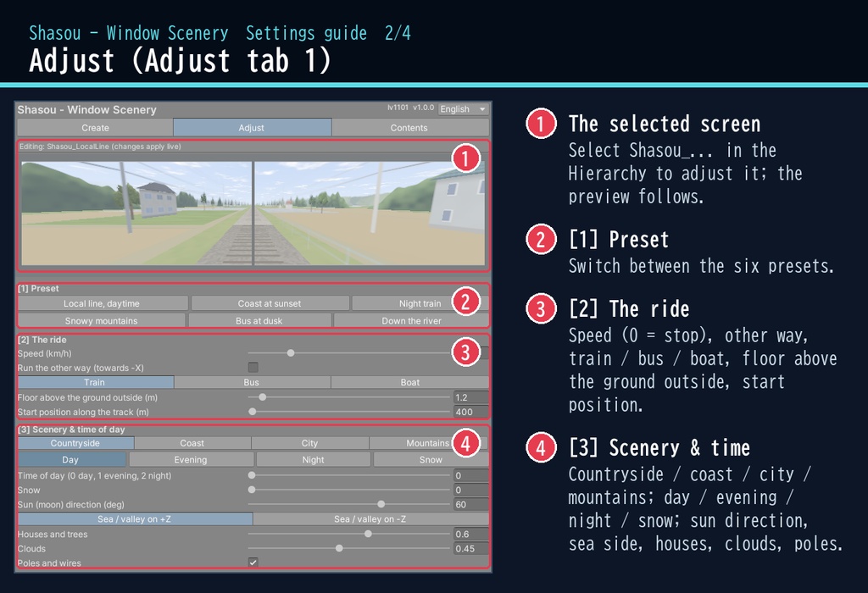
Task: Switch to the Create tab
Action: [x=95, y=127]
